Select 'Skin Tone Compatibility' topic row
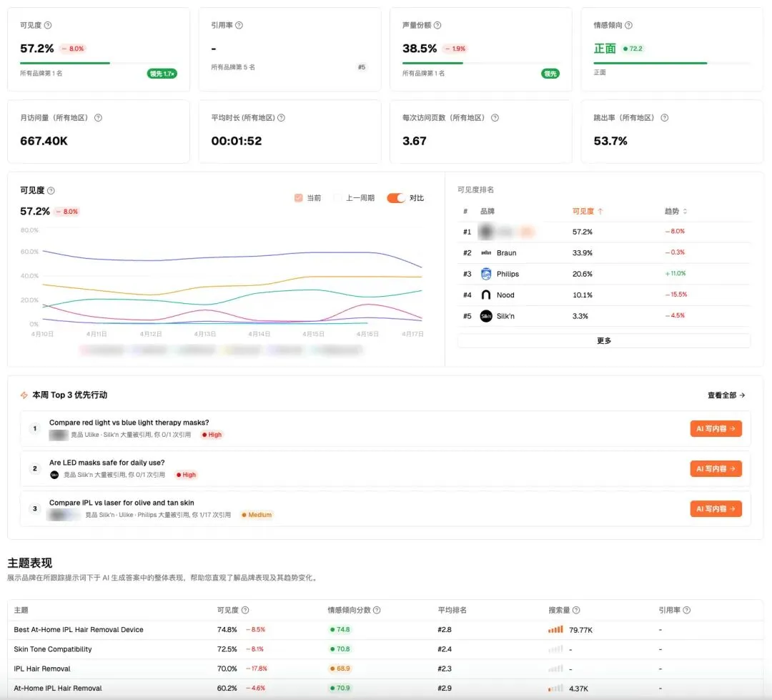772x700 pixels. pos(53,649)
